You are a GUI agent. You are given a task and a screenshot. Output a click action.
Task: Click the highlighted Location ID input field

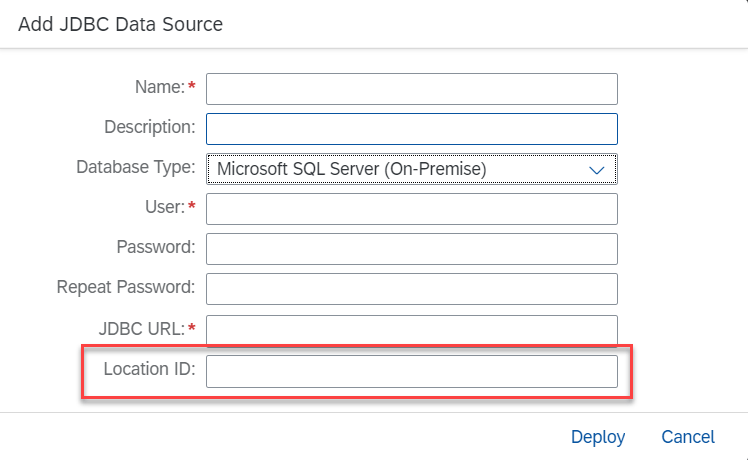pos(411,371)
